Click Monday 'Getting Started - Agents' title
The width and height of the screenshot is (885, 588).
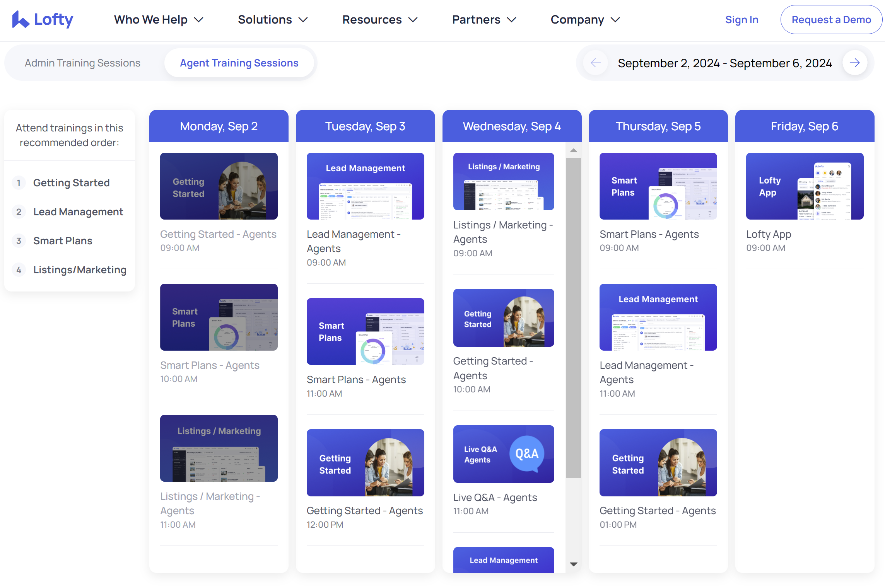tap(219, 234)
